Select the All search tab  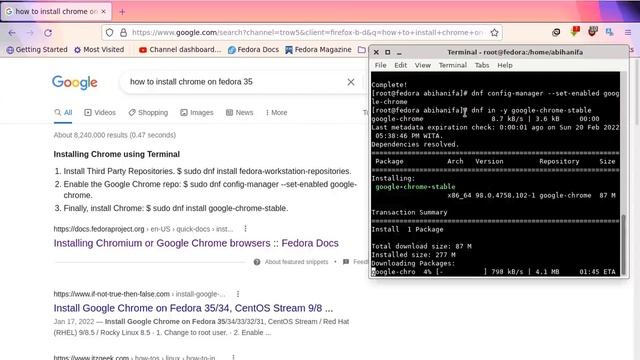(x=63, y=112)
